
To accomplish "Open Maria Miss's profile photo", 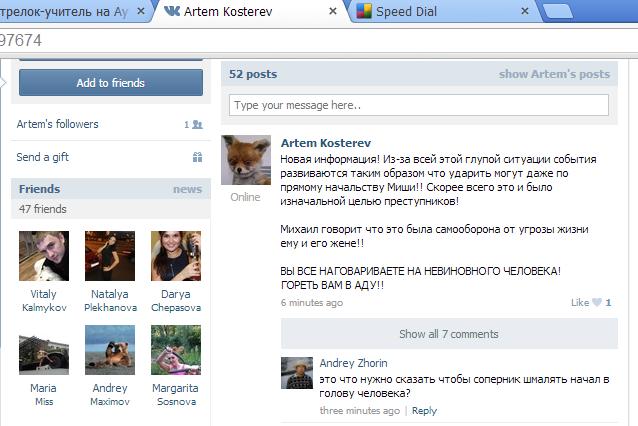I will coord(43,349).
